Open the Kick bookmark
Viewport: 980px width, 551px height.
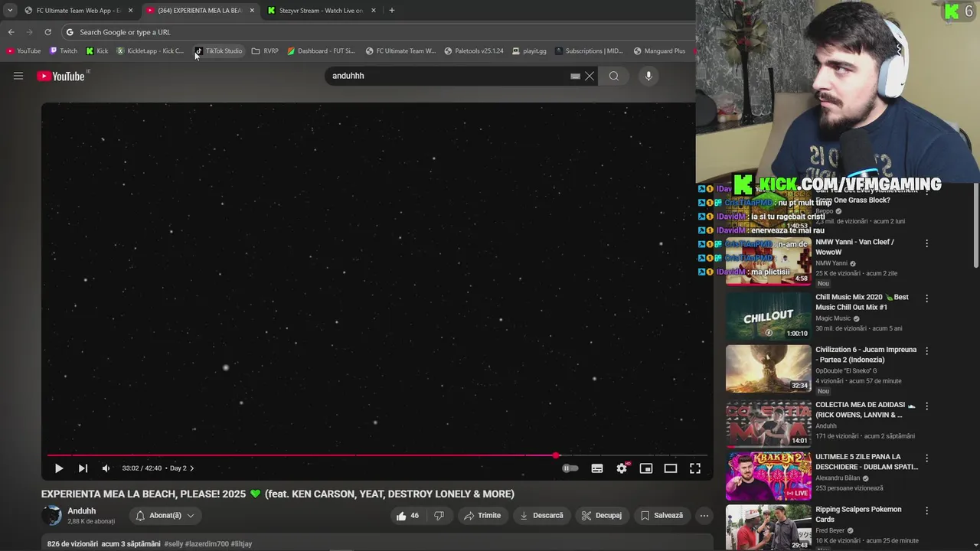(97, 51)
